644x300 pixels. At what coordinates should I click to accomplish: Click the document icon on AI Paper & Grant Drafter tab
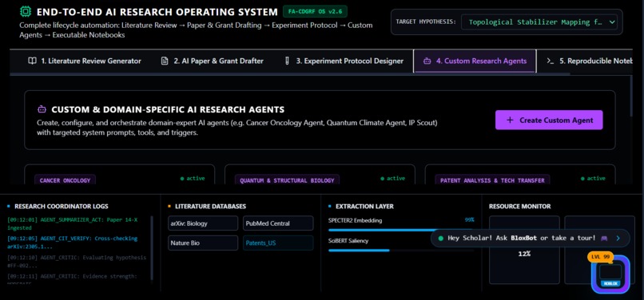pyautogui.click(x=165, y=61)
